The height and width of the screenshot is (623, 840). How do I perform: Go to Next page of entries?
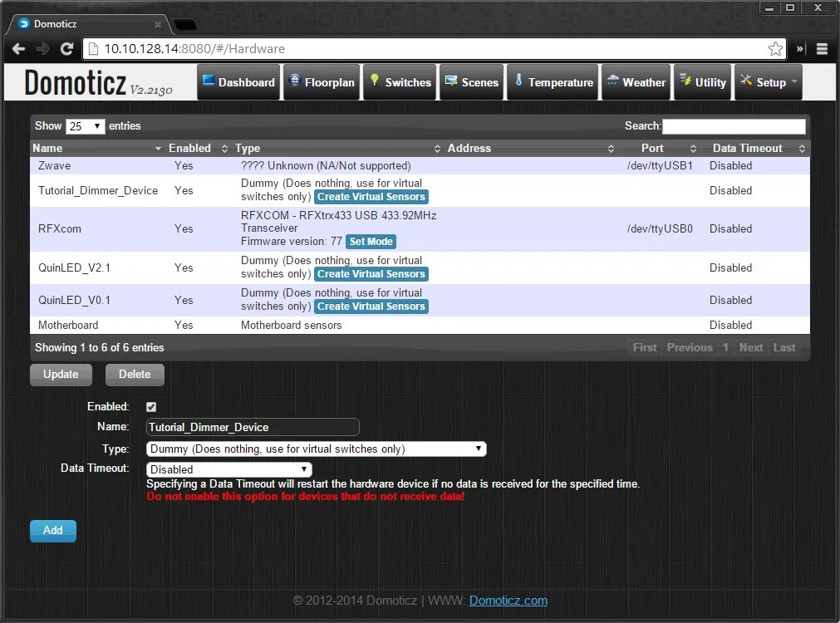coord(751,348)
